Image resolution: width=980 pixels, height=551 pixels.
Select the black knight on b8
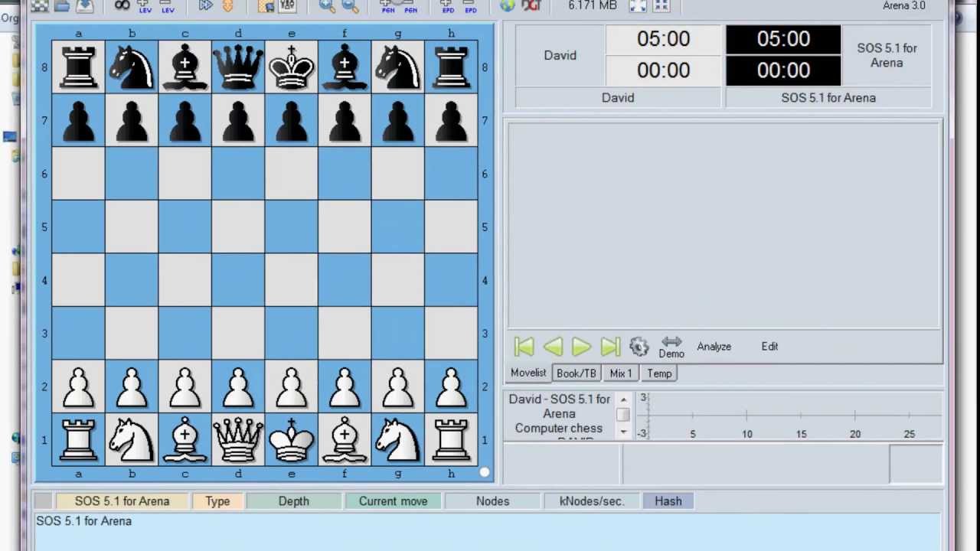(132, 67)
